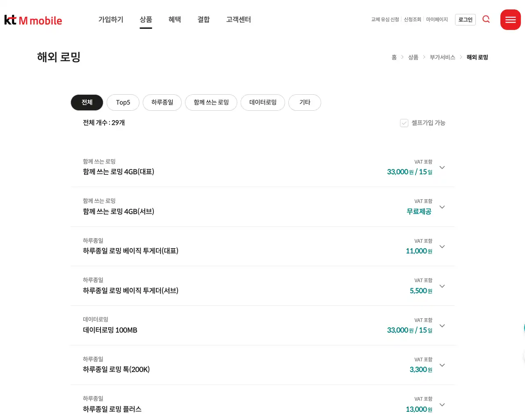Open the hamburger navigation menu

[510, 19]
